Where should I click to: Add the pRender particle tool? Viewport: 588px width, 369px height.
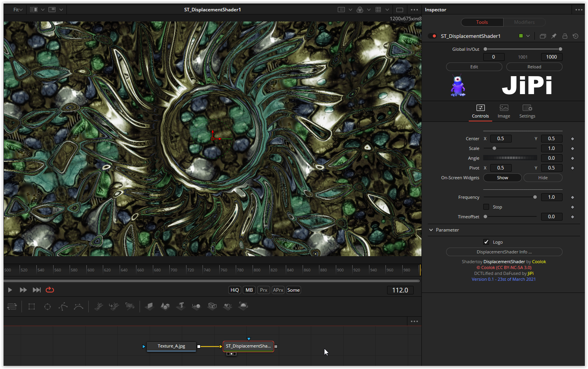pos(130,307)
